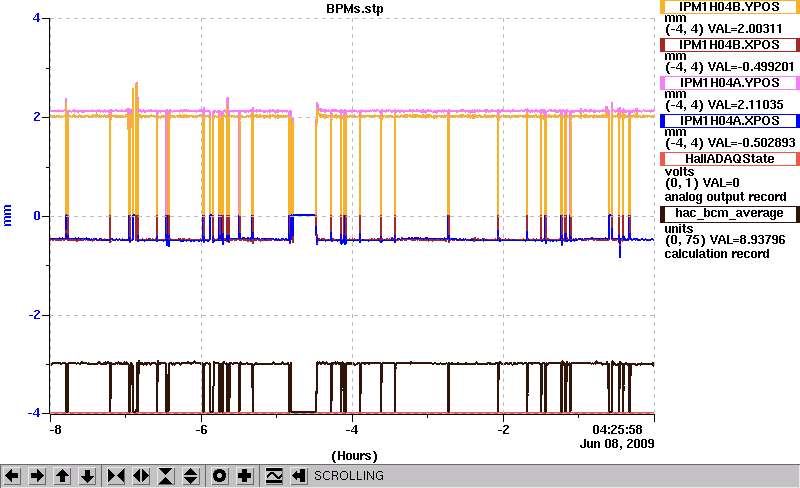800x488 pixels.
Task: Shift the plot down with the down arrow
Action: point(88,476)
